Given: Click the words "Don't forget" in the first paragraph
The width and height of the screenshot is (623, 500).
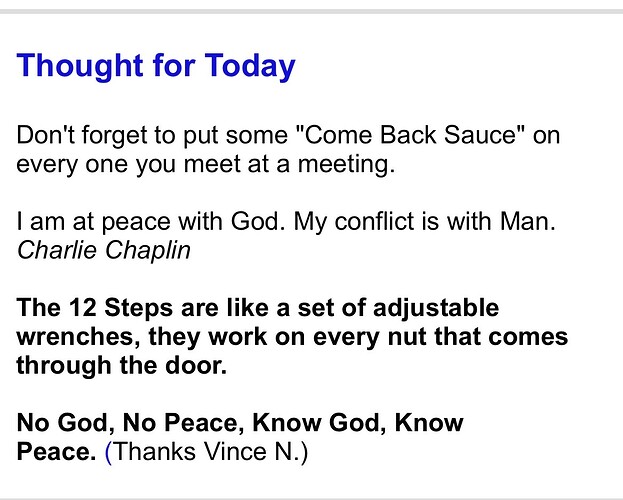Looking at the screenshot, I should 81,136.
